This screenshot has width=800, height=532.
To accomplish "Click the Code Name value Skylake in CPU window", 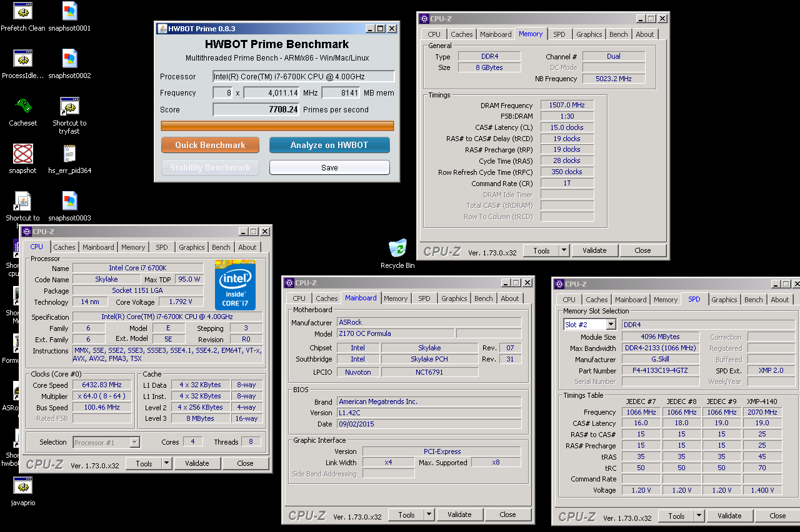I will coord(106,280).
